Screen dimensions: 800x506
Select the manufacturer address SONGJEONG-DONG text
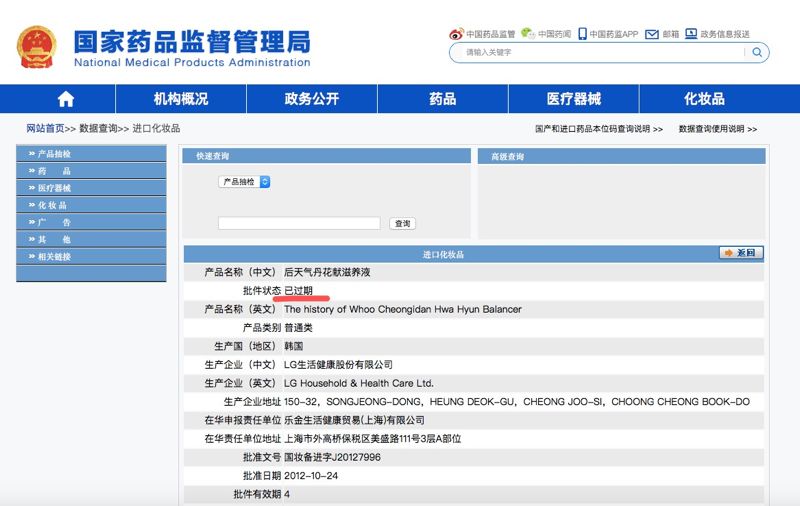[517, 401]
